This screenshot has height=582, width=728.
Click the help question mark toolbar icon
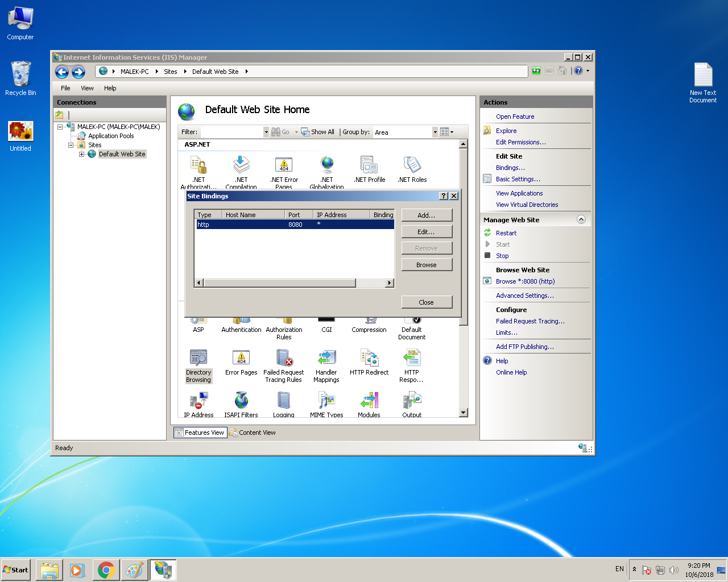click(578, 71)
